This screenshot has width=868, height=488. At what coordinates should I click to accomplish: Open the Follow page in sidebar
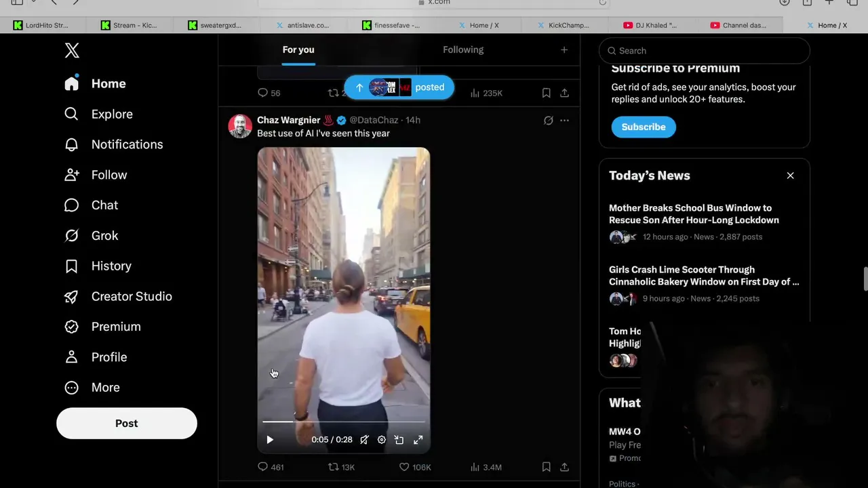[x=96, y=175]
